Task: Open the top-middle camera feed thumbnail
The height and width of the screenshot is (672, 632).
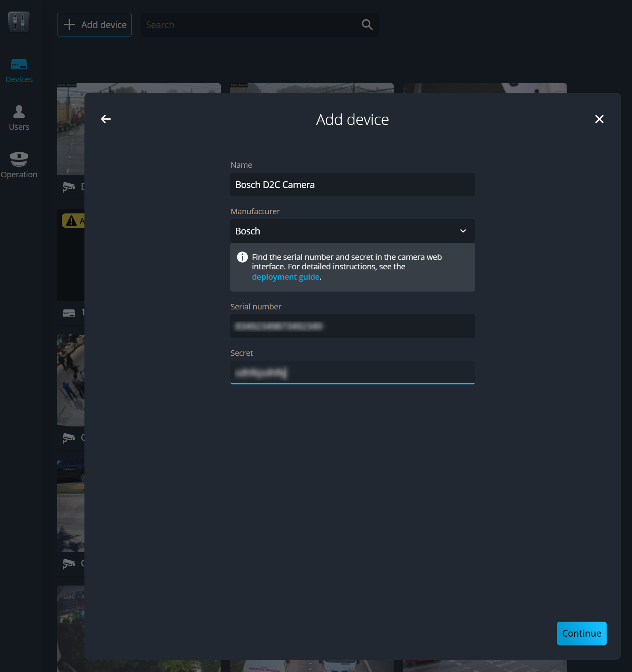Action: [x=312, y=88]
